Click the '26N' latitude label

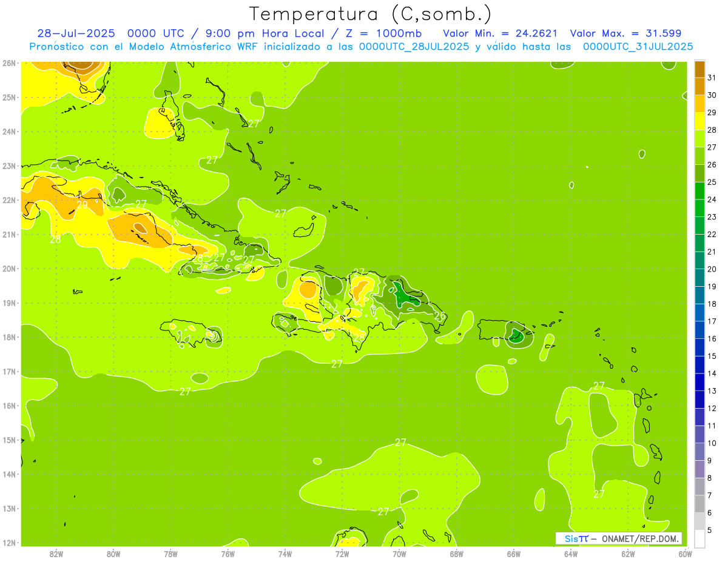click(9, 63)
